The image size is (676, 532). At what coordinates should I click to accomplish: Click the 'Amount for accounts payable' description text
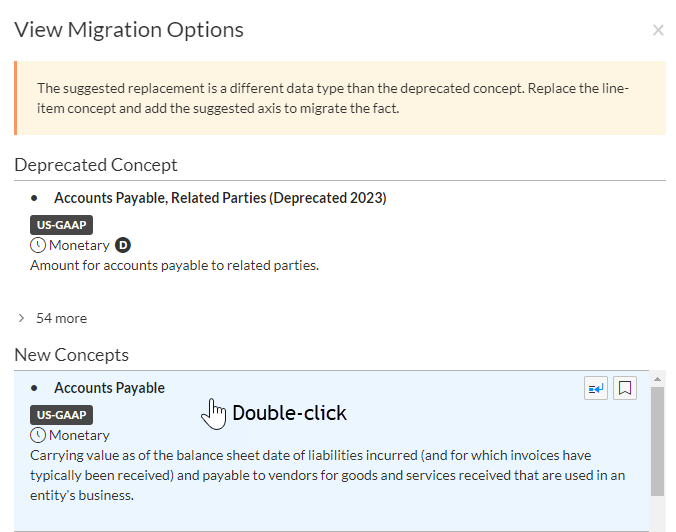174,265
